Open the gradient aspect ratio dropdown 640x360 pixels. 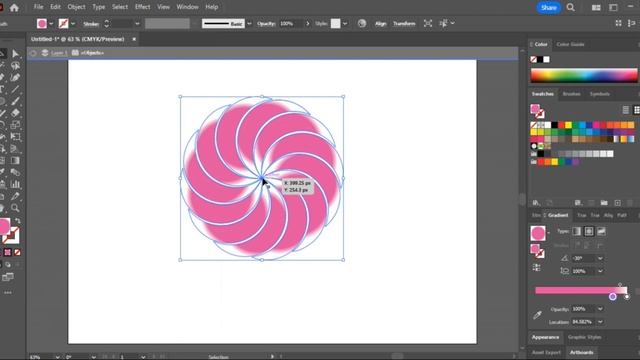coord(600,271)
